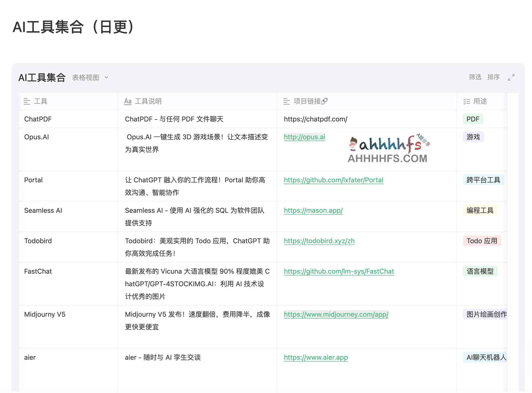Screen dimensions: 532x393
Task: Click the field icon before 项目链接 label
Action: (x=287, y=101)
